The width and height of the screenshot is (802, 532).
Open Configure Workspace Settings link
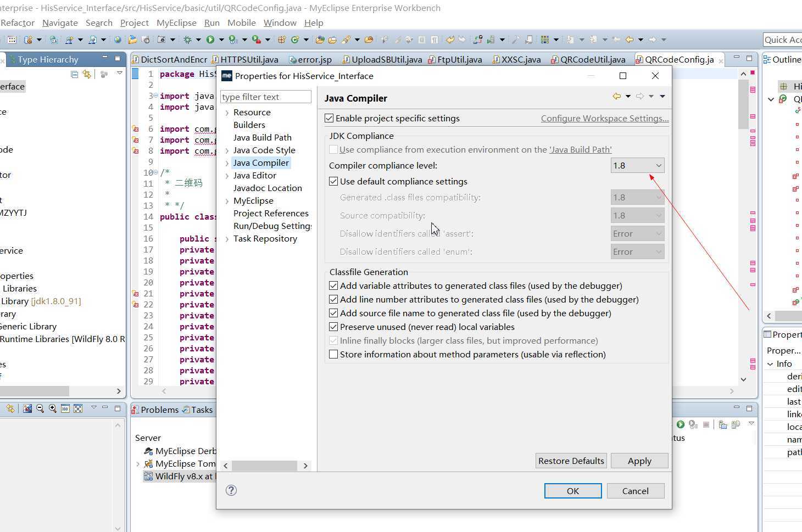[605, 118]
